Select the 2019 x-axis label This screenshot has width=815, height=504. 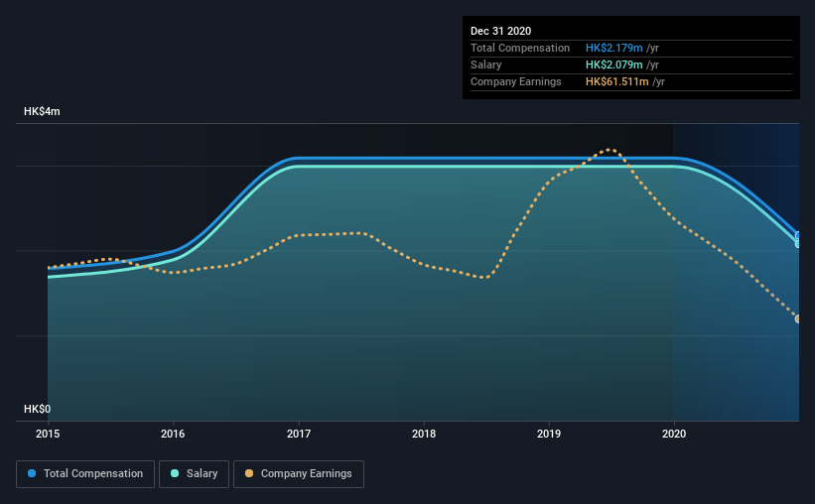click(549, 434)
